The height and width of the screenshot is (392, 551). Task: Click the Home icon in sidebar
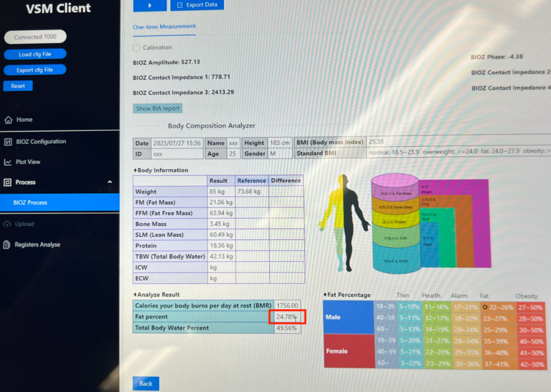click(x=8, y=120)
